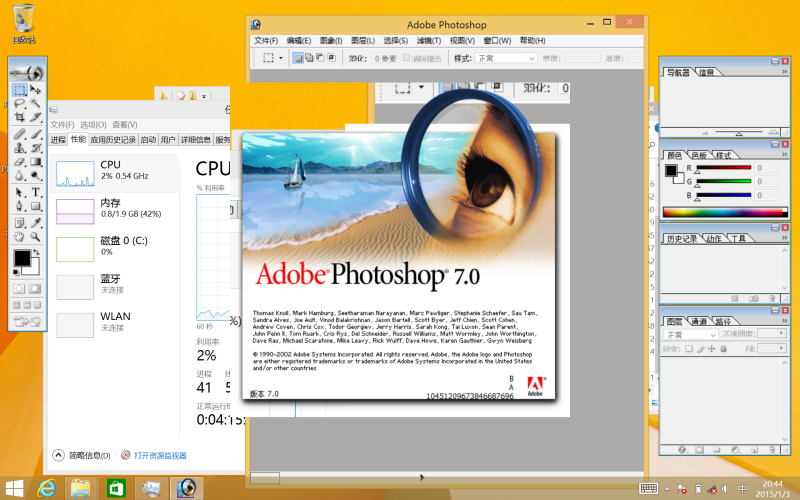Open the layer Fill slider arrow
Screen dimensions: 800x500
click(781, 348)
